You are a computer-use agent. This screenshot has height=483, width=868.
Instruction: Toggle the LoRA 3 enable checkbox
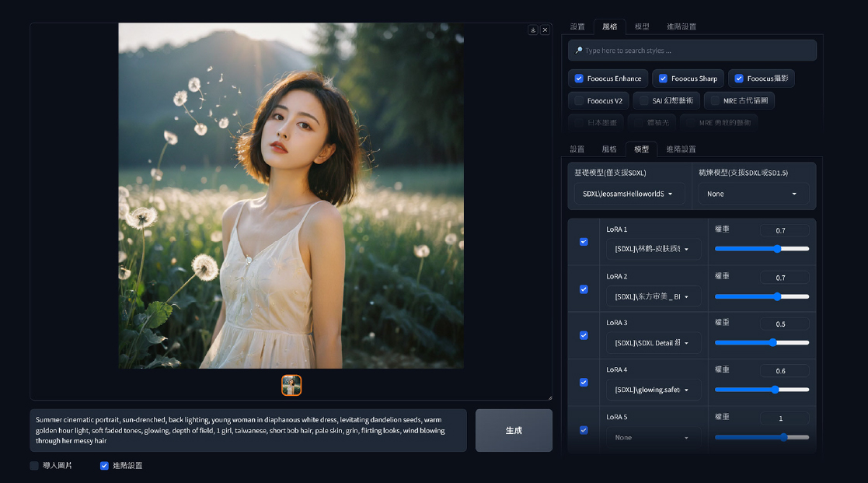[584, 336]
